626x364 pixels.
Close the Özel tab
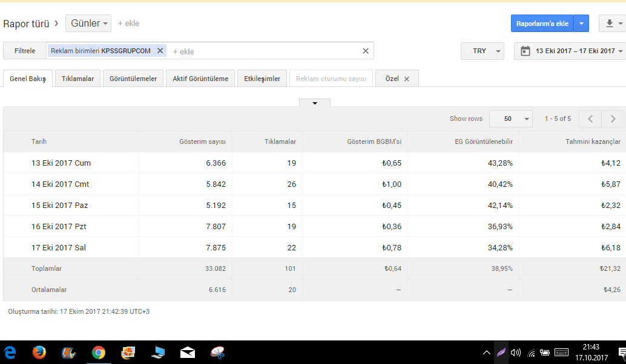click(406, 79)
